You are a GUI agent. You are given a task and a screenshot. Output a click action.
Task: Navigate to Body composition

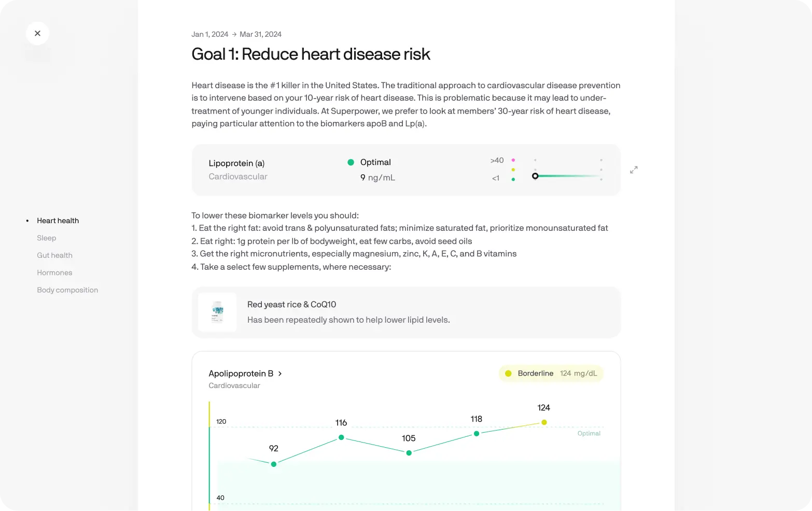click(67, 290)
